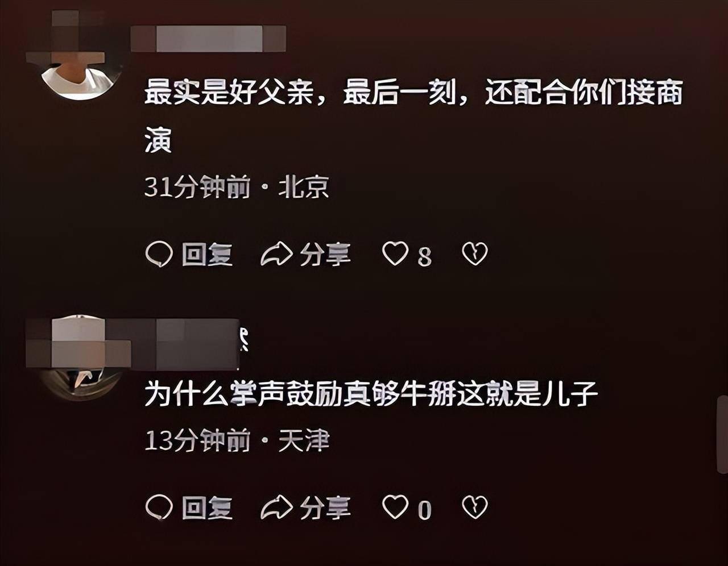Click the like count 0 on second comment
Image resolution: width=728 pixels, height=566 pixels.
click(x=424, y=510)
